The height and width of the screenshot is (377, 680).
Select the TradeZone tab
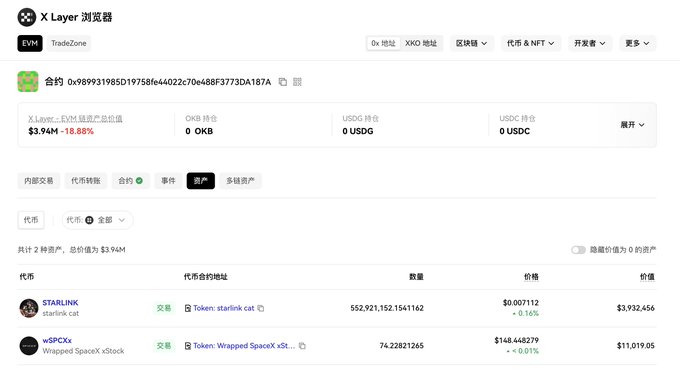pyautogui.click(x=69, y=43)
